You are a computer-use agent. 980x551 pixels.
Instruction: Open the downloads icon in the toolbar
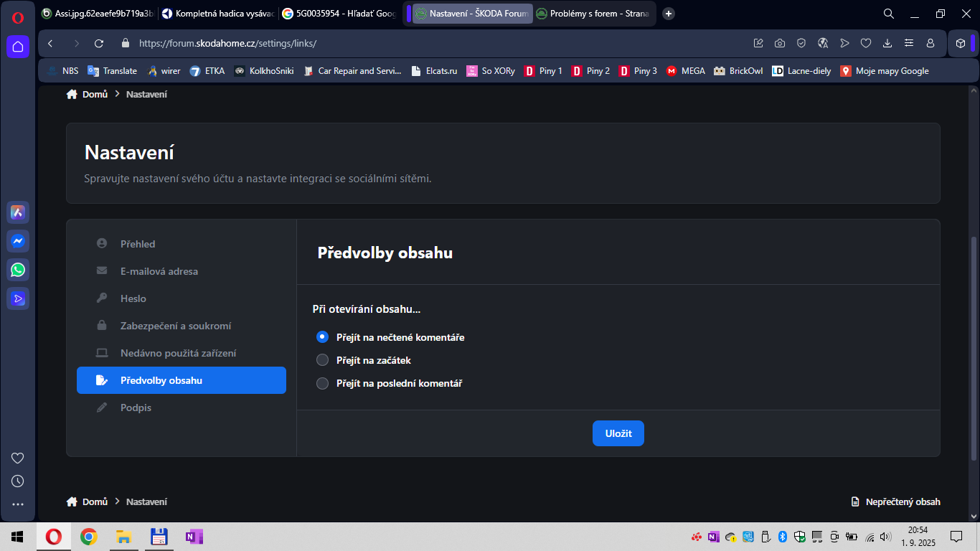pos(887,43)
